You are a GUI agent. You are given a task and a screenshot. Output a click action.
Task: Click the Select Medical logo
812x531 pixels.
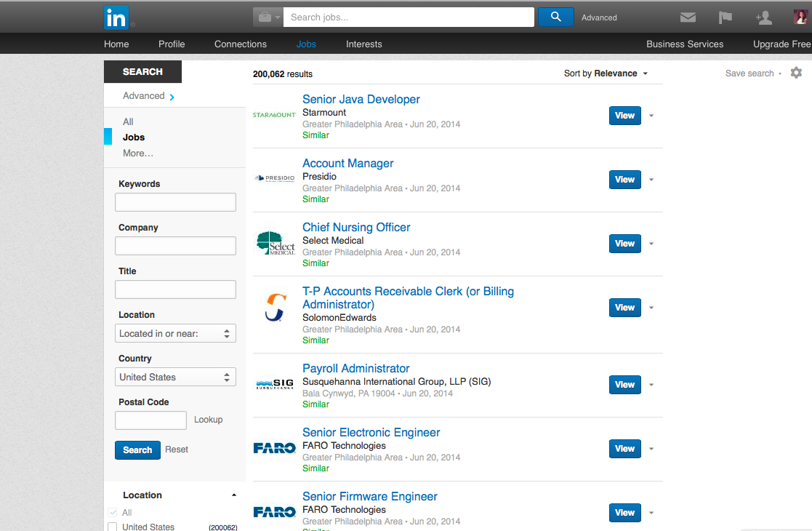[276, 243]
